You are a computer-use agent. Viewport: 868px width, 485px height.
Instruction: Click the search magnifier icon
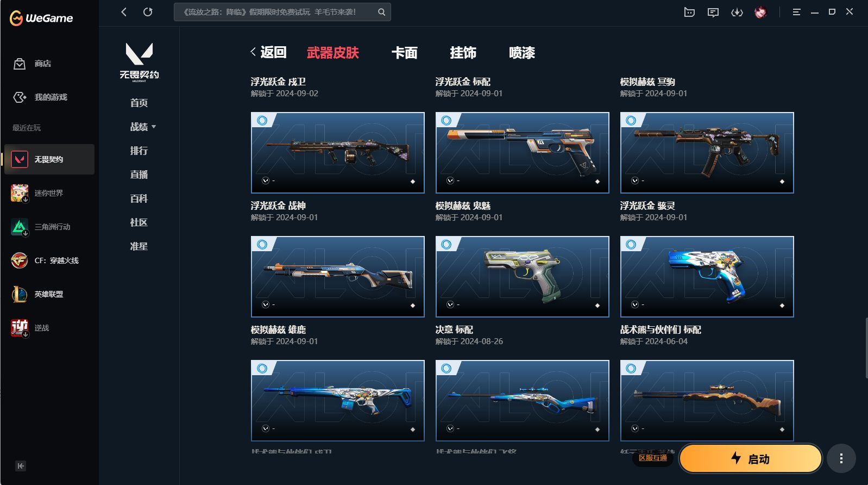coord(382,12)
